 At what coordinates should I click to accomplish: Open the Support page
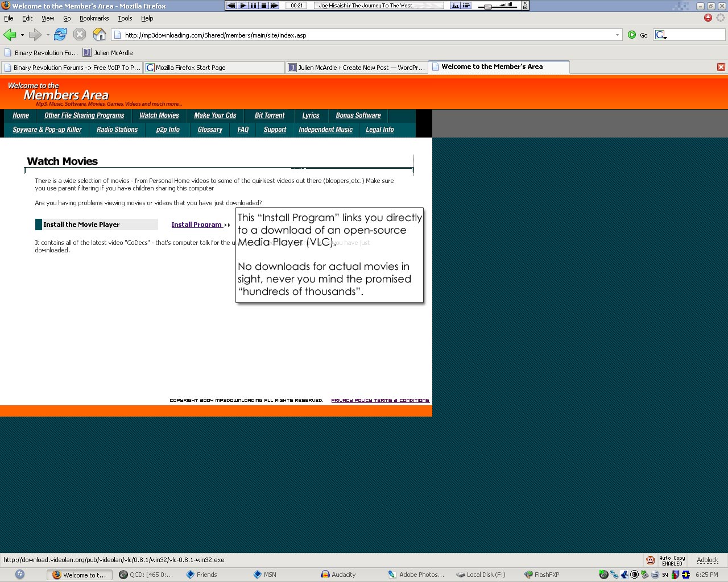(275, 130)
